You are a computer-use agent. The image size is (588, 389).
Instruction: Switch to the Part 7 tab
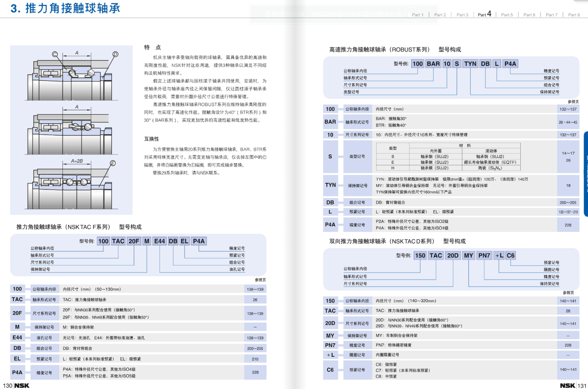click(x=552, y=15)
